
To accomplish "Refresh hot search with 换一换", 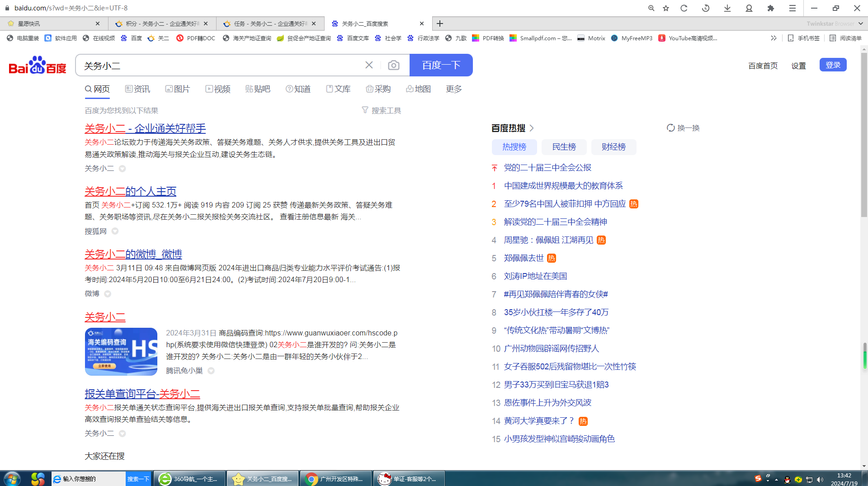I will point(683,128).
